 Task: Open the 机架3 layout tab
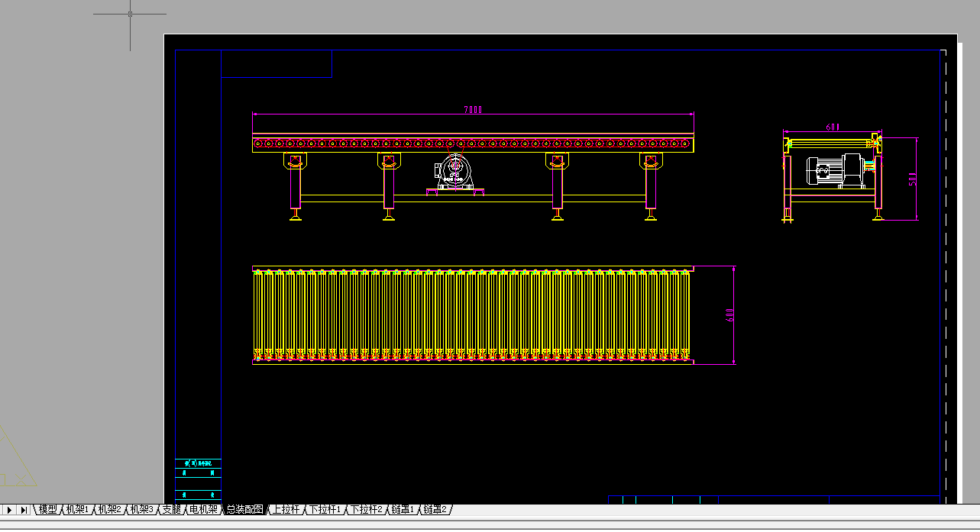click(142, 509)
